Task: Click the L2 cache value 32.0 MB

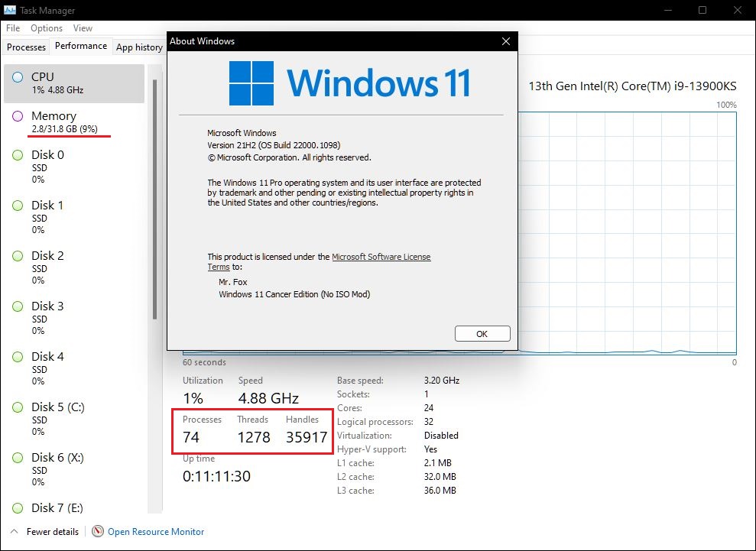Action: [x=440, y=477]
